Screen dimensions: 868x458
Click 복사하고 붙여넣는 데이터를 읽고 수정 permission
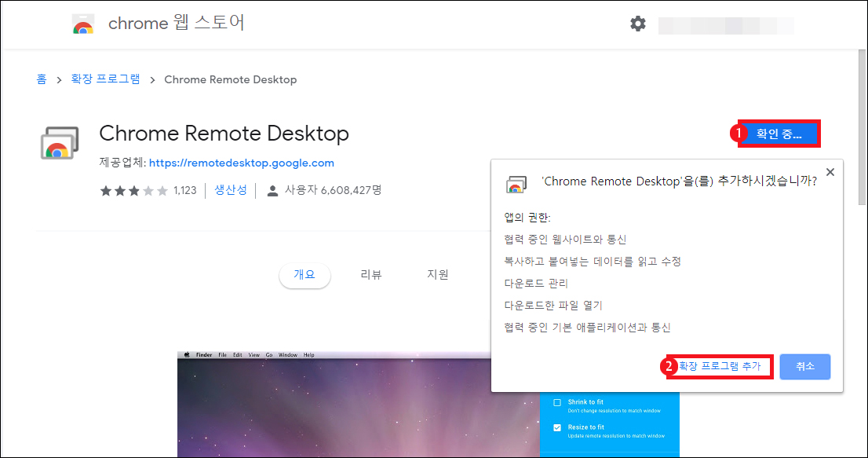click(593, 262)
